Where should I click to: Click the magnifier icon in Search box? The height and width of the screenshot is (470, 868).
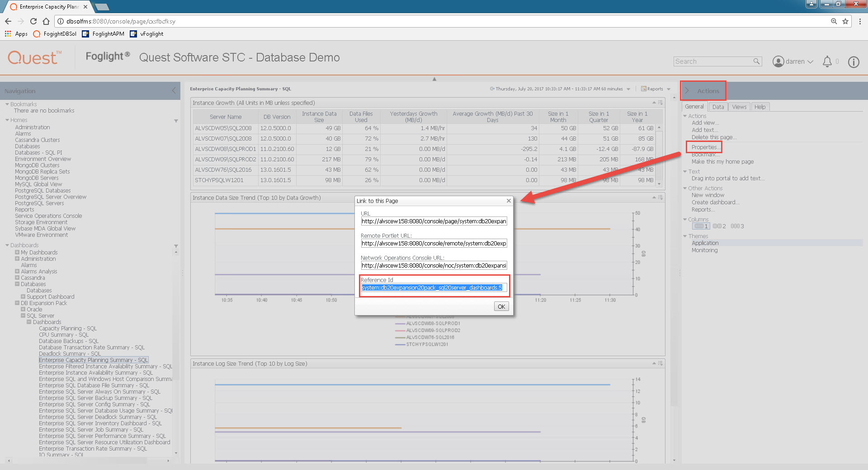click(756, 61)
